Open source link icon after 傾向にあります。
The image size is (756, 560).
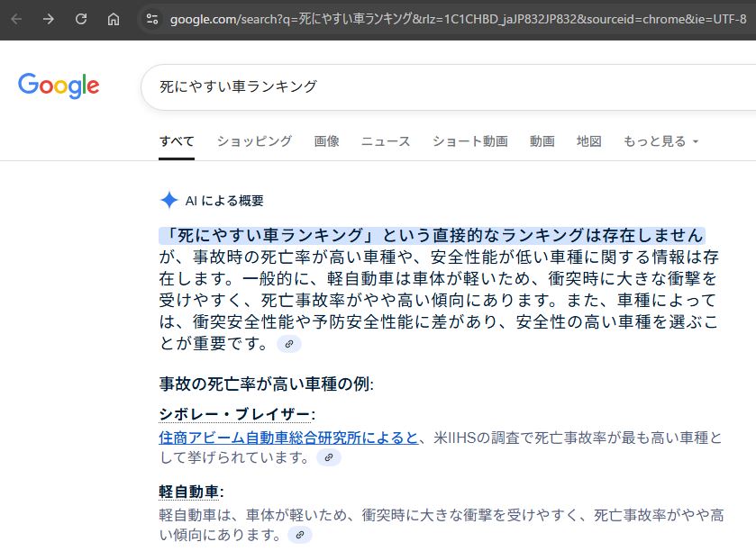[x=300, y=535]
